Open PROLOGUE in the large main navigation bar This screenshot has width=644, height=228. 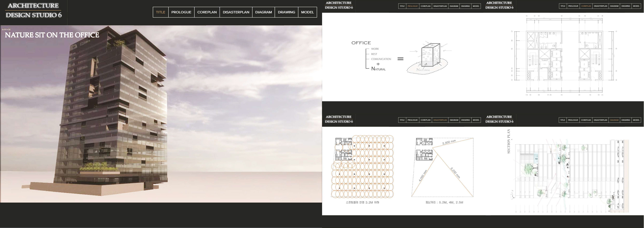tap(181, 12)
